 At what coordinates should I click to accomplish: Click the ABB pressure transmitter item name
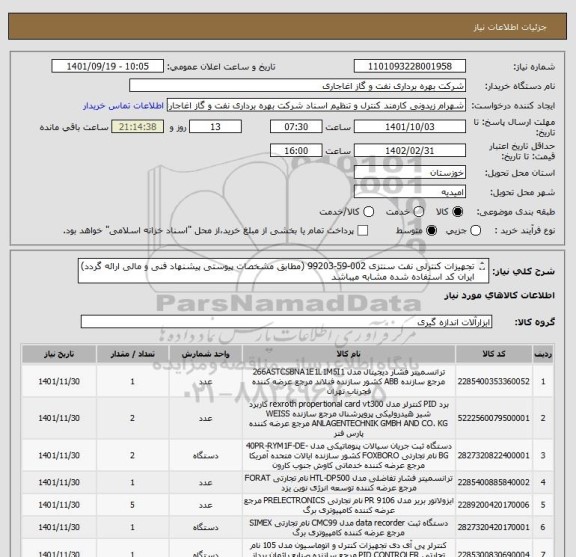click(349, 382)
